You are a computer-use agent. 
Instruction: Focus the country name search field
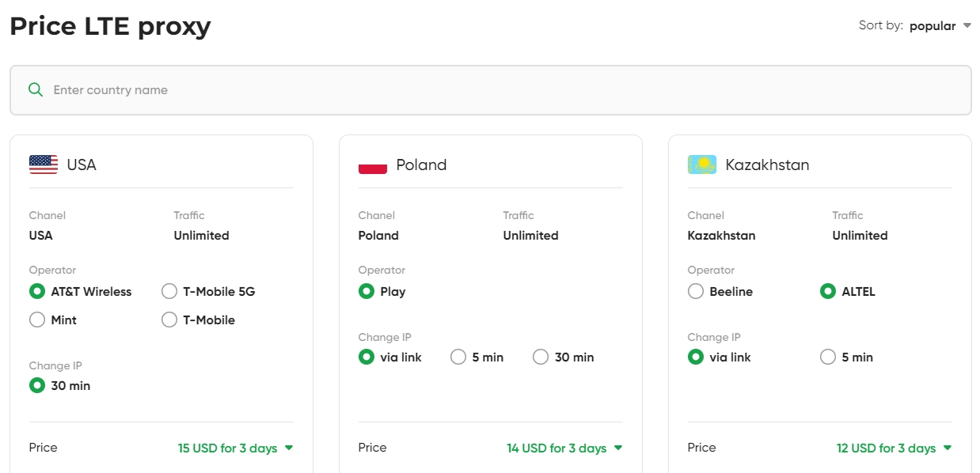(x=490, y=90)
